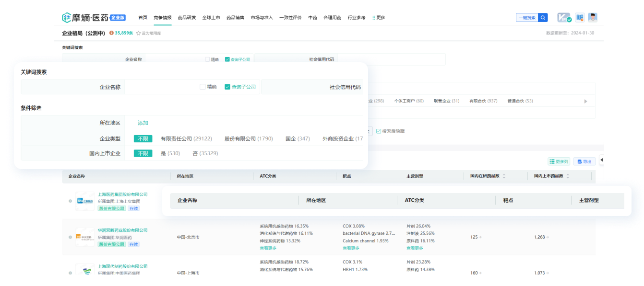Sort by 国内在研药品数 column arrows
This screenshot has width=644, height=286.
pyautogui.click(x=504, y=176)
